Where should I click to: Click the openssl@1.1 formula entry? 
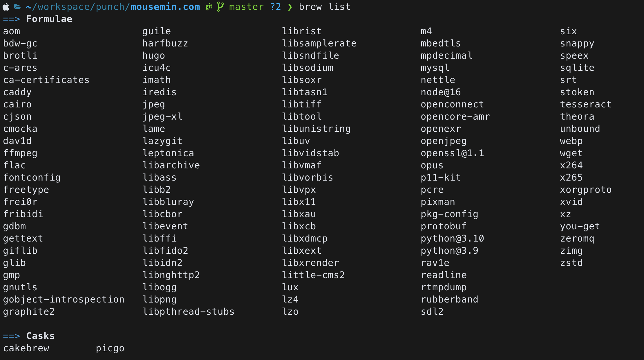click(452, 153)
